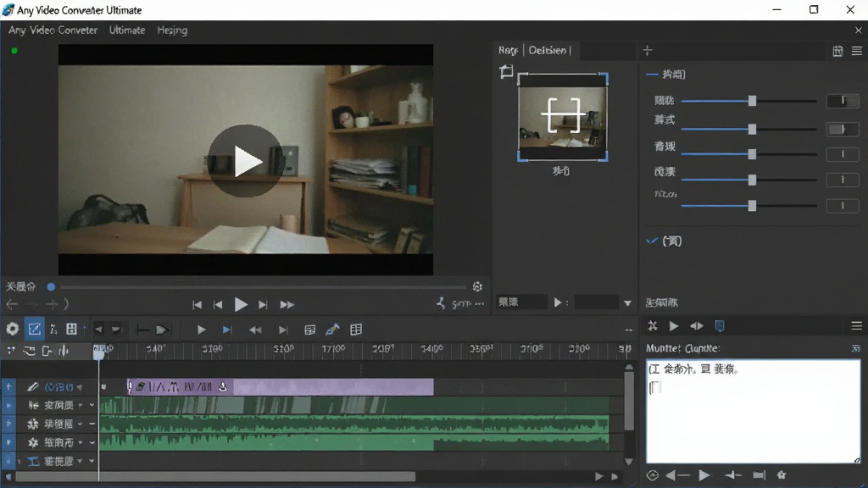Toggle blue plus box on purple clip track
868x488 pixels.
[x=8, y=386]
